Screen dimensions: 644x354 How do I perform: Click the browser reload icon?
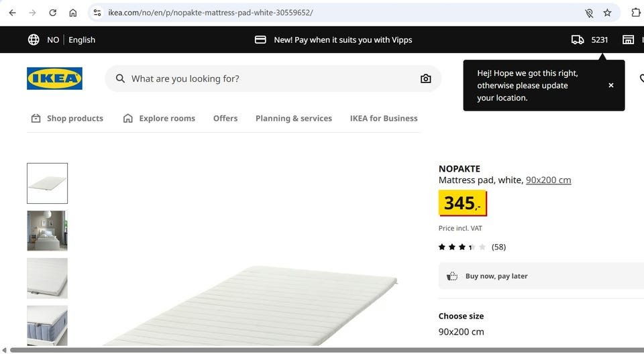pos(52,13)
